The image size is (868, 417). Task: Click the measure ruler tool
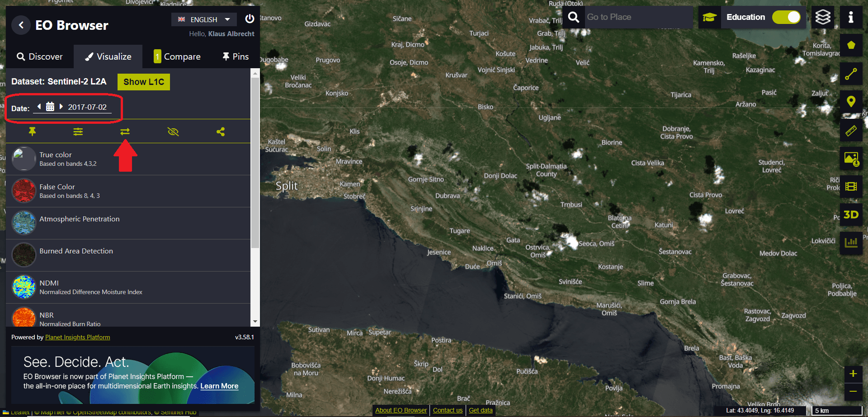tap(851, 131)
